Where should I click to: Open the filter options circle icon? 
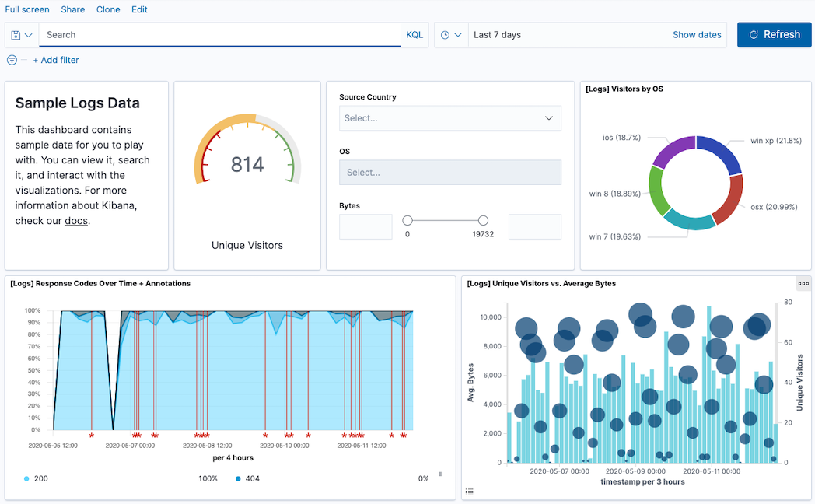(12, 60)
